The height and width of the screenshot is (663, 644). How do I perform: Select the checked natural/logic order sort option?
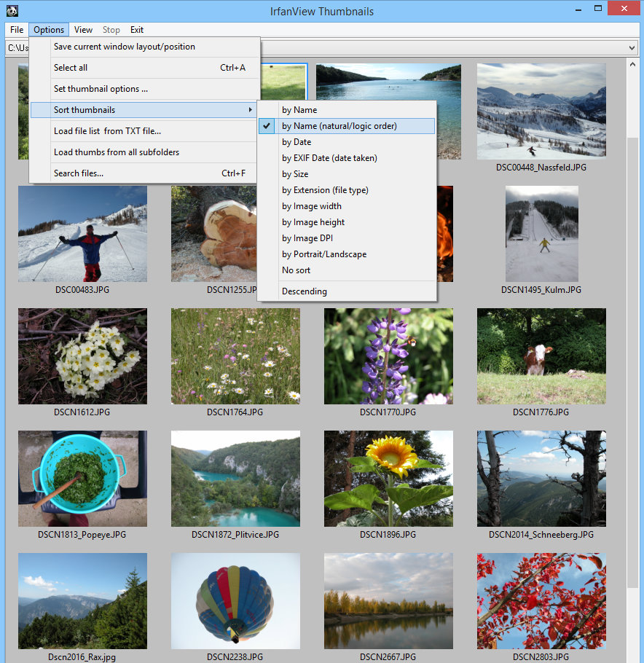point(339,126)
